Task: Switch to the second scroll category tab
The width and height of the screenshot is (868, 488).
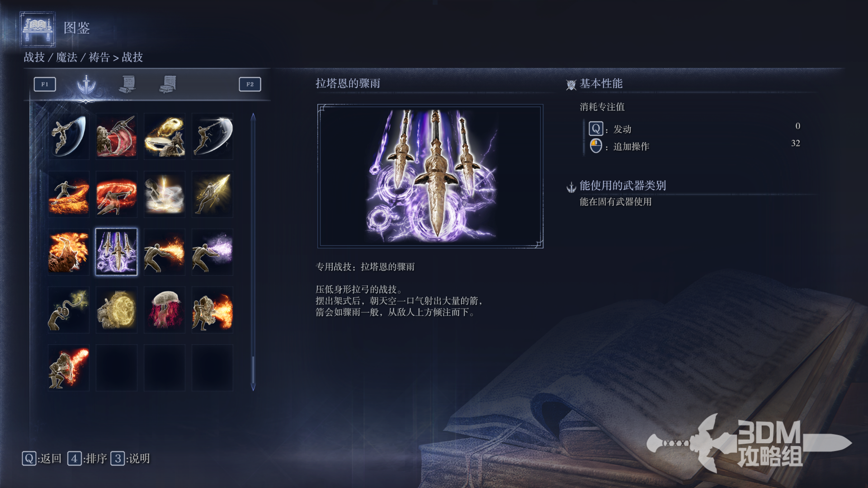Action: (x=128, y=84)
